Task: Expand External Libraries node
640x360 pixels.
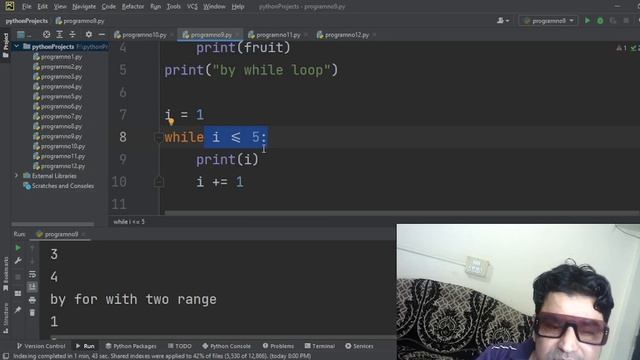Action: point(17,176)
